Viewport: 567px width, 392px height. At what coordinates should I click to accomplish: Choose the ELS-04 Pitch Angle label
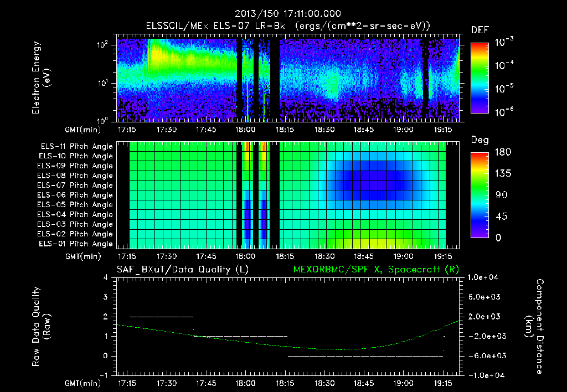coord(75,214)
